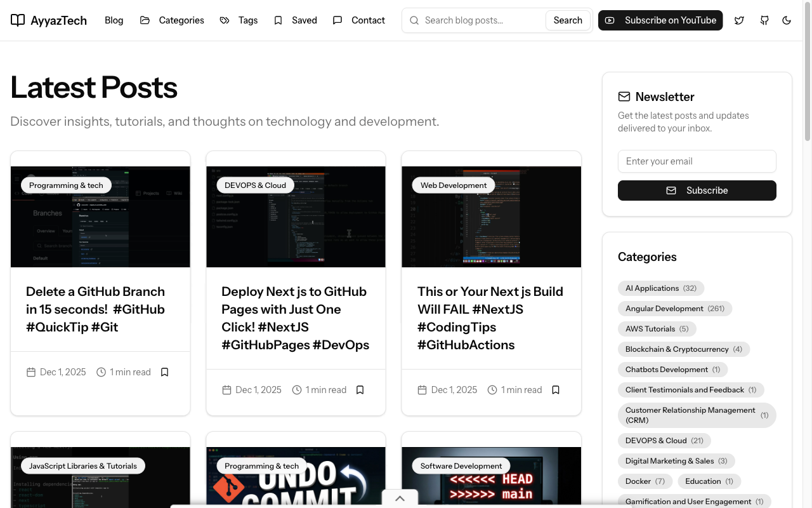Click the Subscribe on YouTube button

coord(660,20)
